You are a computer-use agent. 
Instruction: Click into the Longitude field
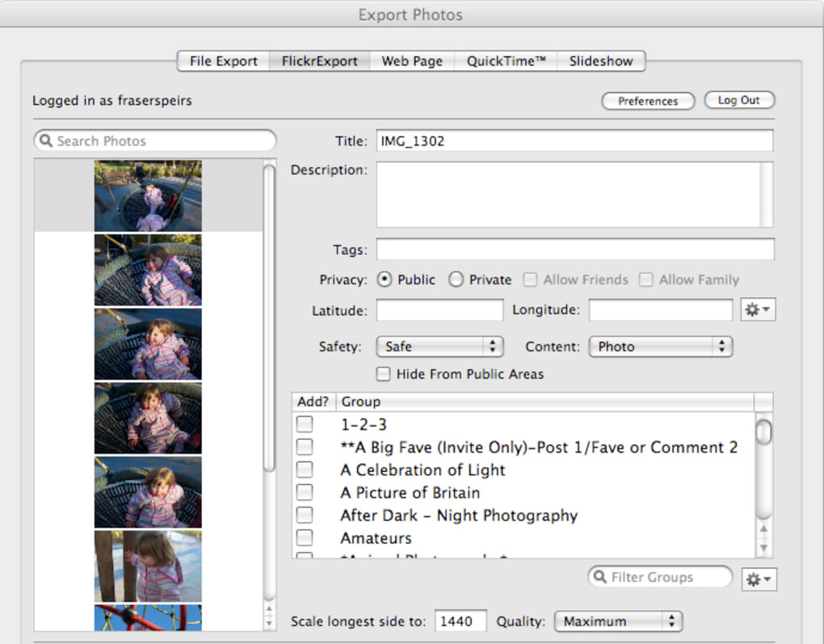[661, 310]
